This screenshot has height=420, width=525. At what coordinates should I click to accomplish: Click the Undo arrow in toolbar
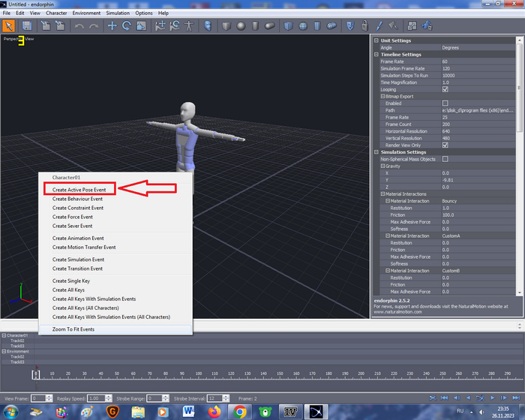pos(79,25)
